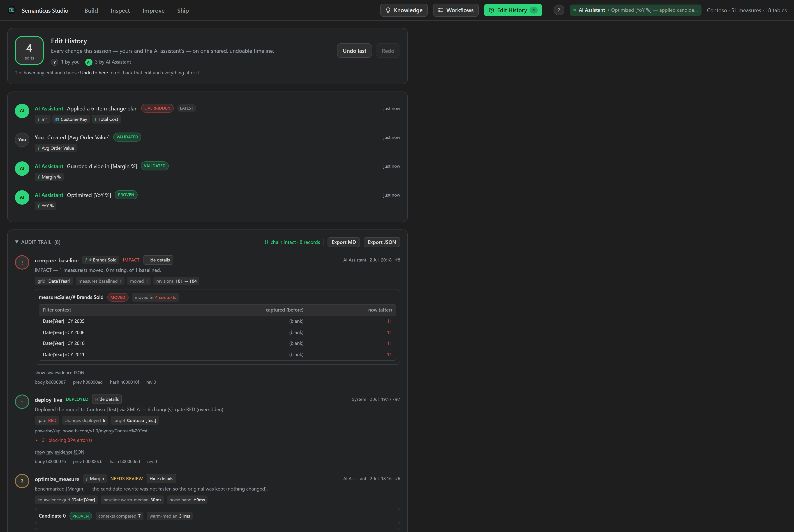Click the 4 edits counter badge
794x532 pixels.
[29, 50]
